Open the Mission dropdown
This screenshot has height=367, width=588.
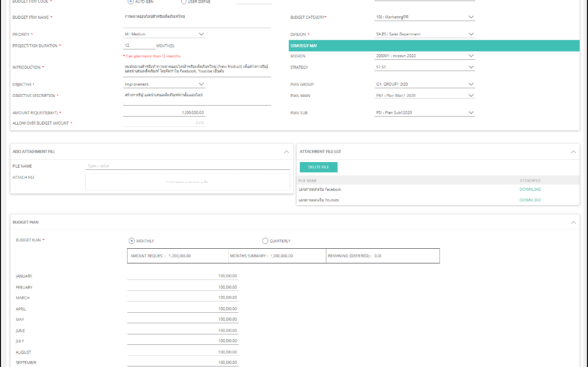pyautogui.click(x=425, y=56)
